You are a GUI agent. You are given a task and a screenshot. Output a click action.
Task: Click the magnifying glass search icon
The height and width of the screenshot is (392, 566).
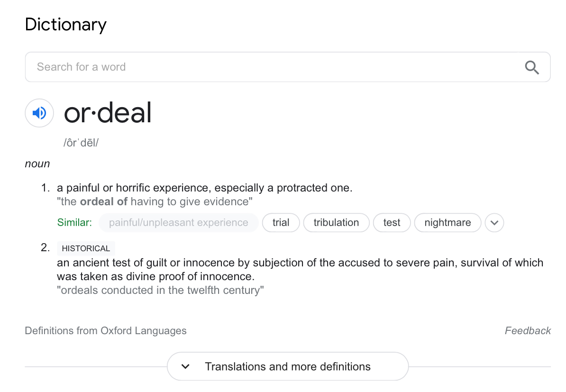point(532,67)
